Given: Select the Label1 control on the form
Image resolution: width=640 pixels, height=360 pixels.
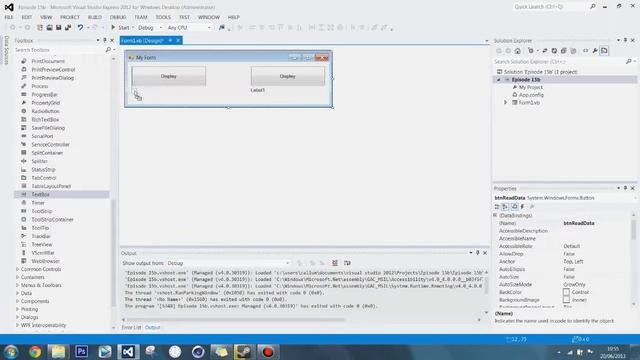Looking at the screenshot, I should (x=258, y=90).
